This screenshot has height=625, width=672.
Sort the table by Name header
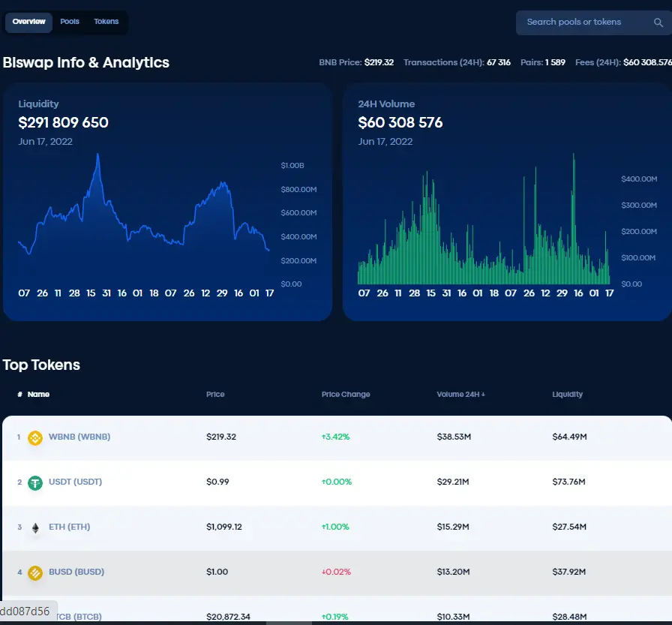[x=38, y=395]
